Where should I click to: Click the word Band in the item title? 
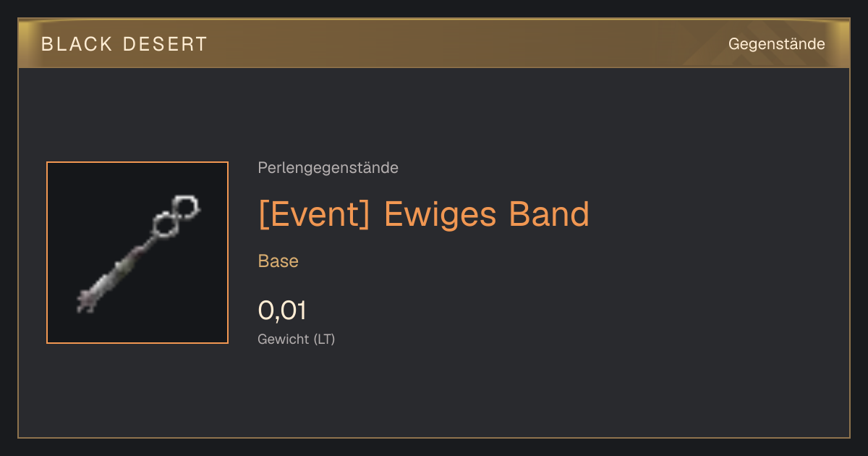pos(549,214)
